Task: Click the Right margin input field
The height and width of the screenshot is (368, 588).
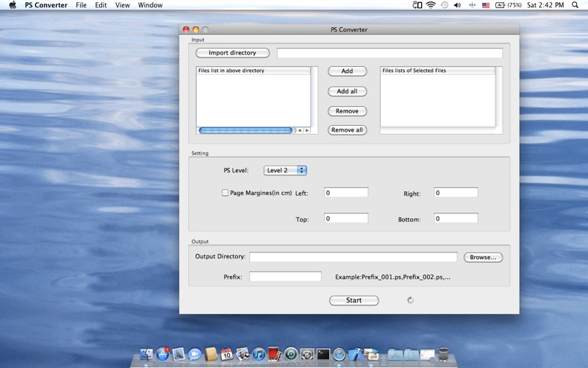Action: (x=456, y=193)
